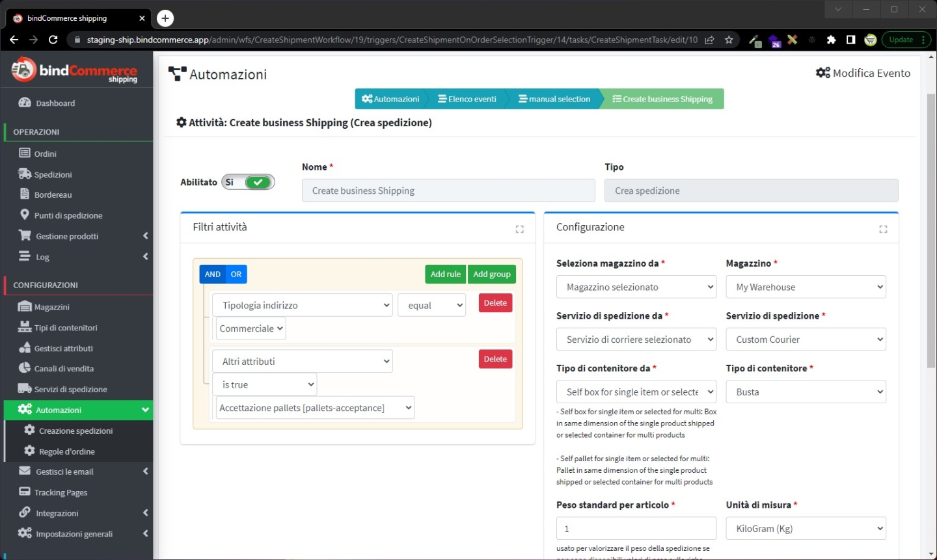
Task: Toggle the Abilitato switch off
Action: pos(248,182)
